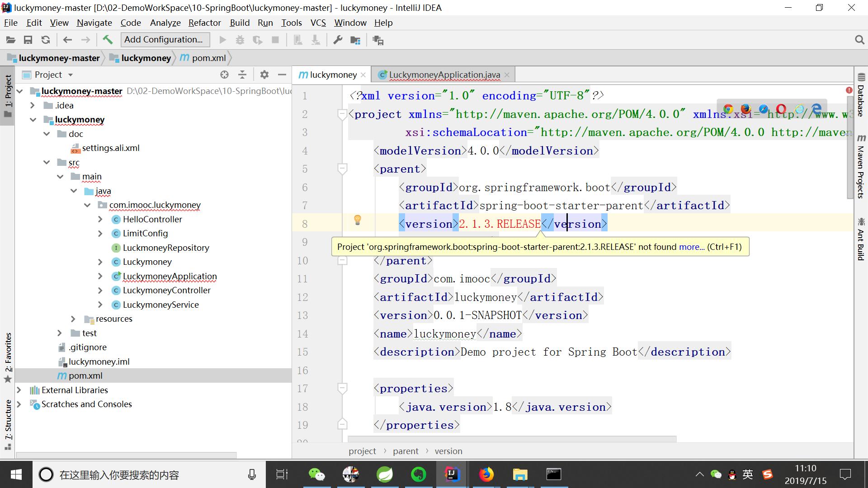
Task: Click the yellow intention light bulb
Action: pyautogui.click(x=357, y=220)
